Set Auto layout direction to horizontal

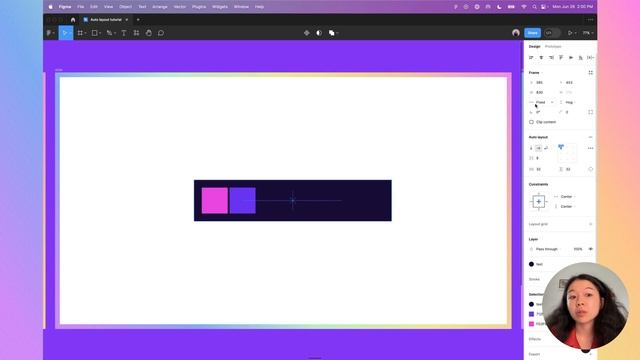point(538,148)
